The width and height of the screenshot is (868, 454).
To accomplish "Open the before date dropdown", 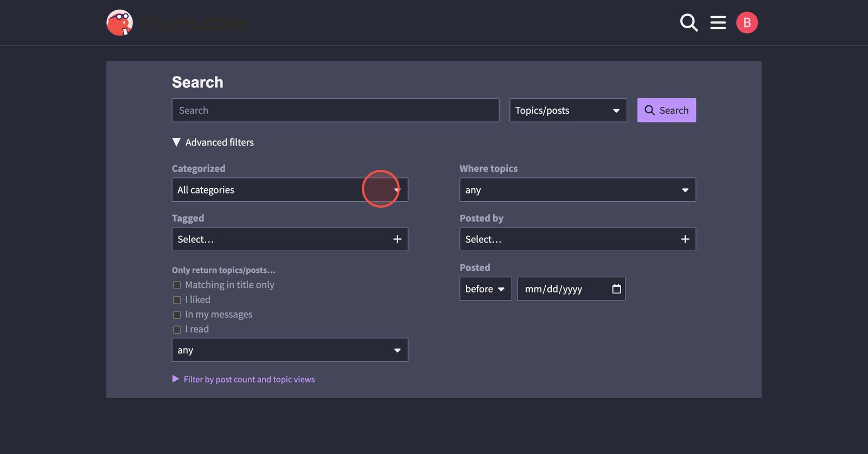I will (485, 289).
